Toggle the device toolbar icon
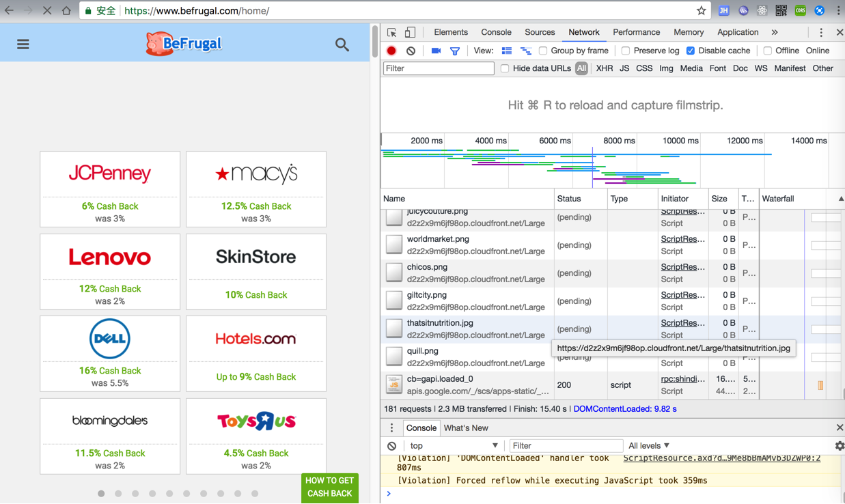 (x=410, y=32)
